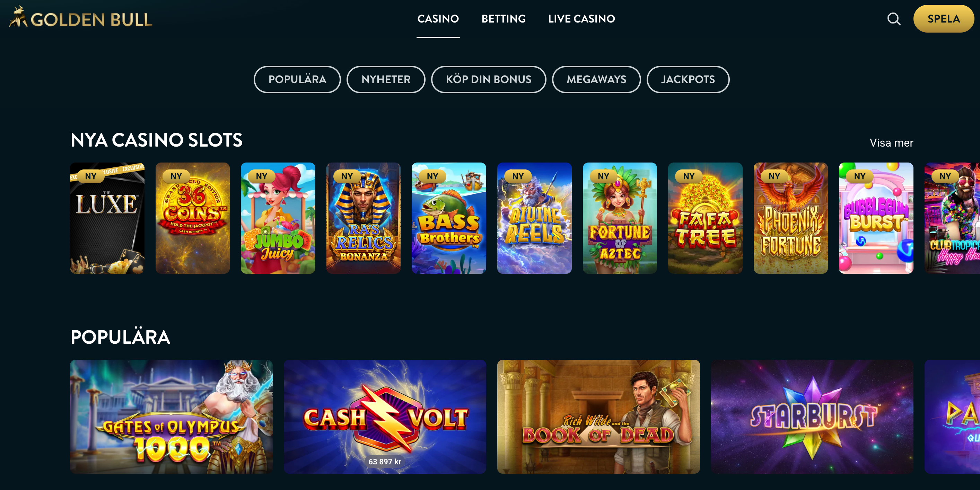This screenshot has width=980, height=490.
Task: Launch Divine Reels game
Action: coord(534,218)
